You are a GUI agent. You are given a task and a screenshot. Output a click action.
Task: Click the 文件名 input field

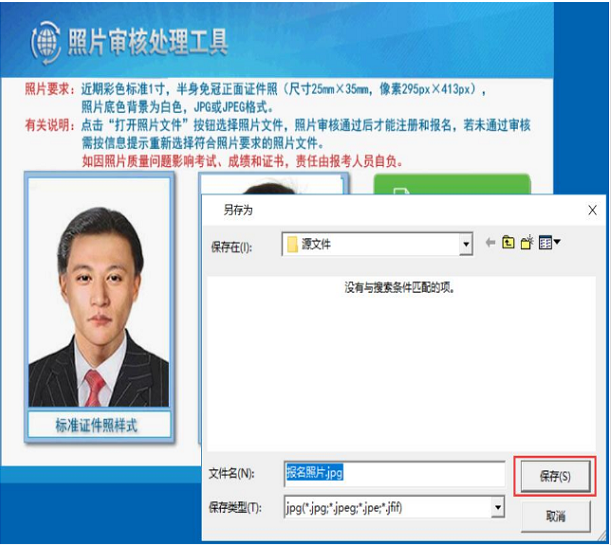tap(394, 474)
